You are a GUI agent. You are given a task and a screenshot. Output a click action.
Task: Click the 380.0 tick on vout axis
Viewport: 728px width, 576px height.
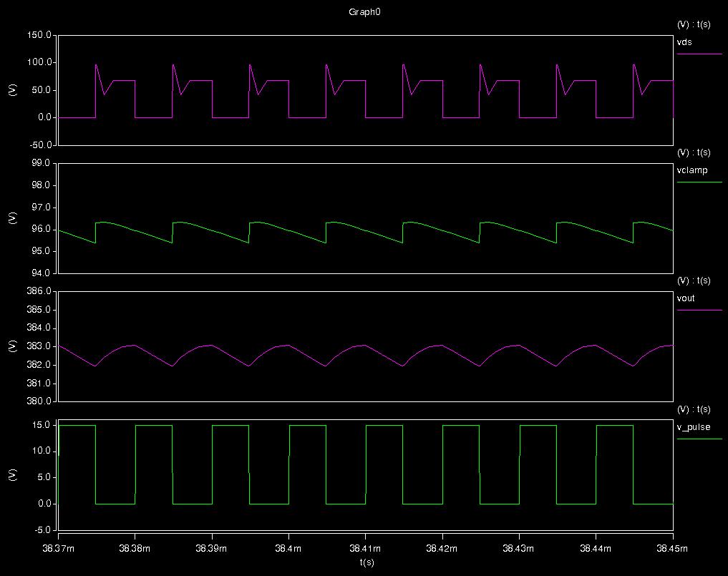click(x=39, y=401)
